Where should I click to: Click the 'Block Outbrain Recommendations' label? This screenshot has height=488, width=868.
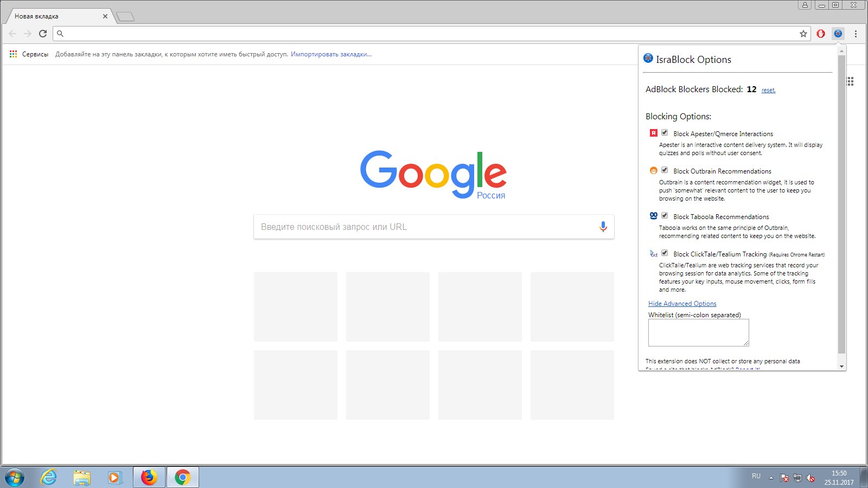[722, 171]
